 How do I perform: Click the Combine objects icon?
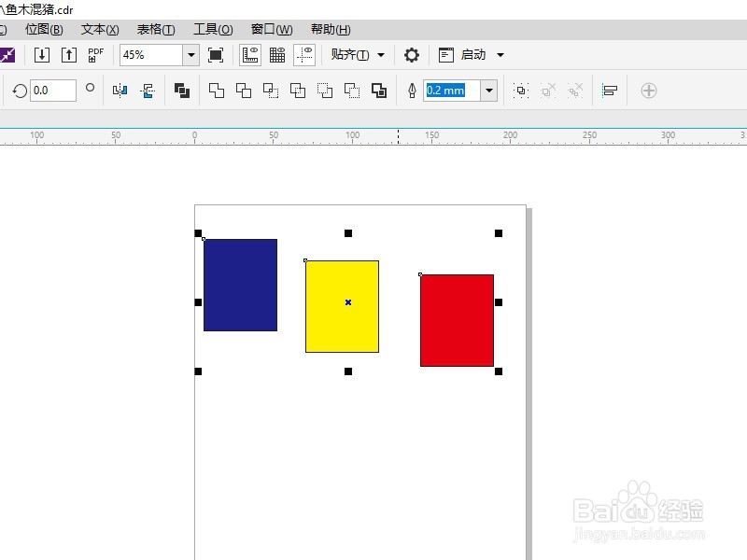click(x=182, y=91)
